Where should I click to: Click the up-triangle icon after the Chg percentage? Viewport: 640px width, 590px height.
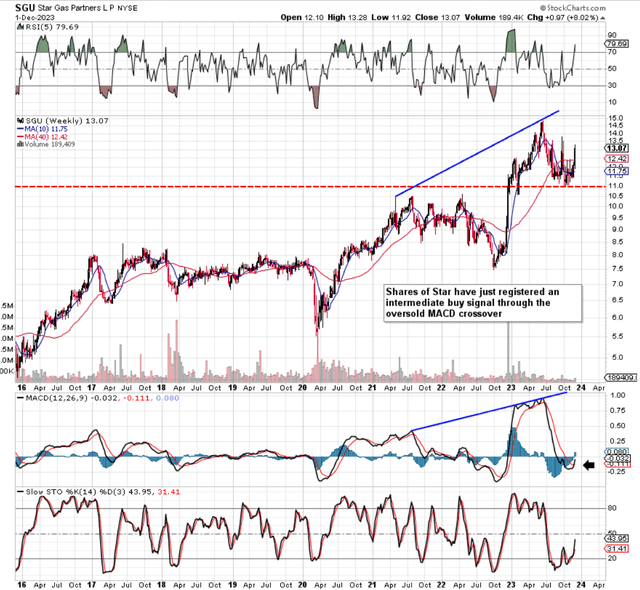coord(603,18)
